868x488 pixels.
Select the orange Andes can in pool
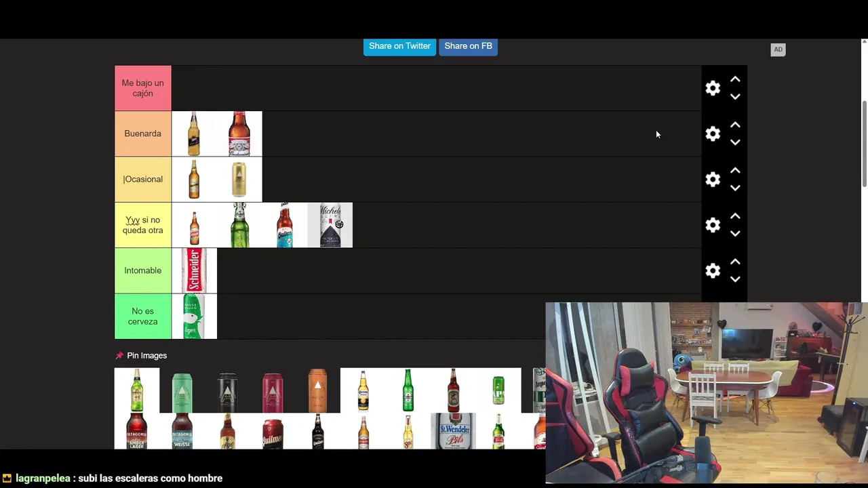tap(317, 390)
